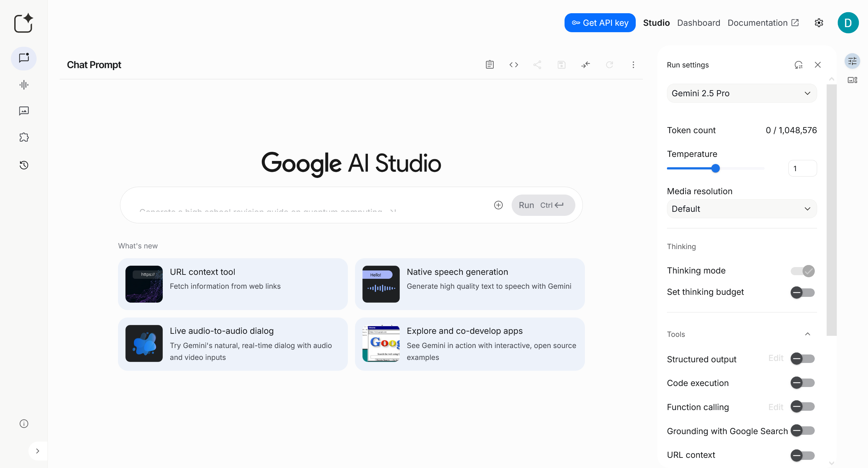
Task: Click the compare mode arrows icon
Action: pyautogui.click(x=586, y=65)
